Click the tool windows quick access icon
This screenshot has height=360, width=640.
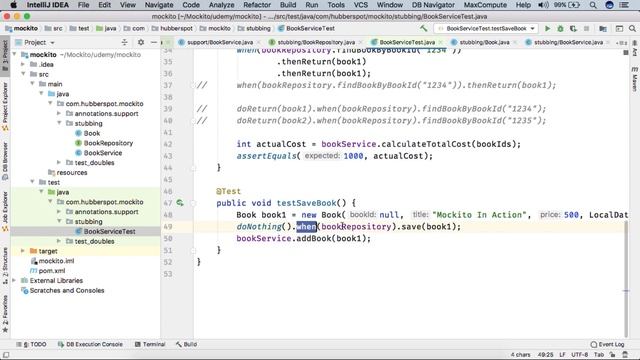[x=6, y=355]
